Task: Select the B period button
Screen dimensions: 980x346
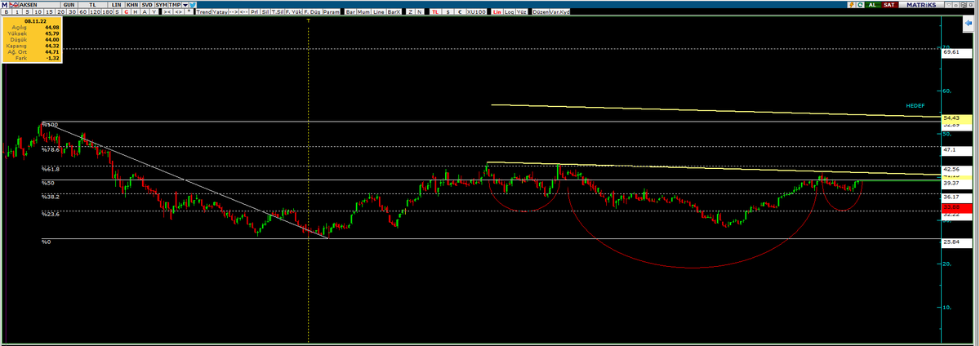Action: coord(6,12)
